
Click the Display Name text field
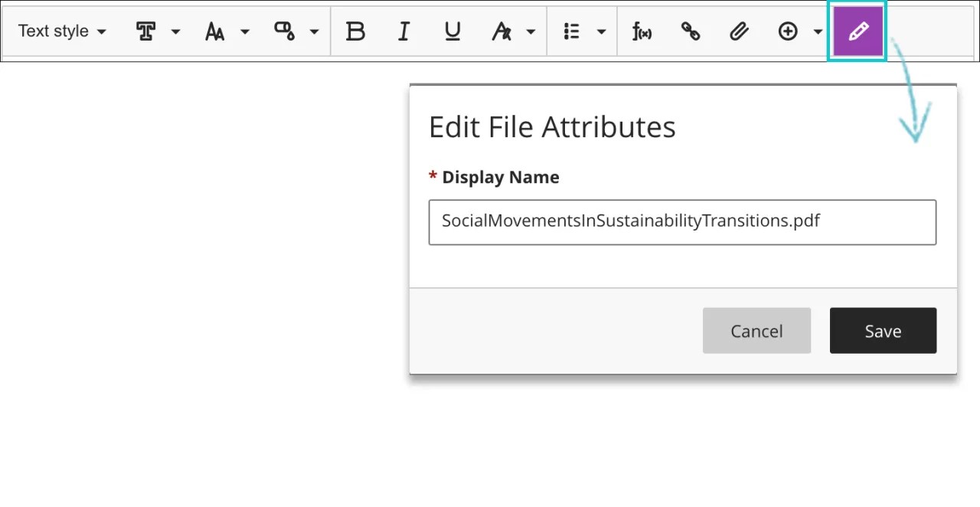pos(682,222)
